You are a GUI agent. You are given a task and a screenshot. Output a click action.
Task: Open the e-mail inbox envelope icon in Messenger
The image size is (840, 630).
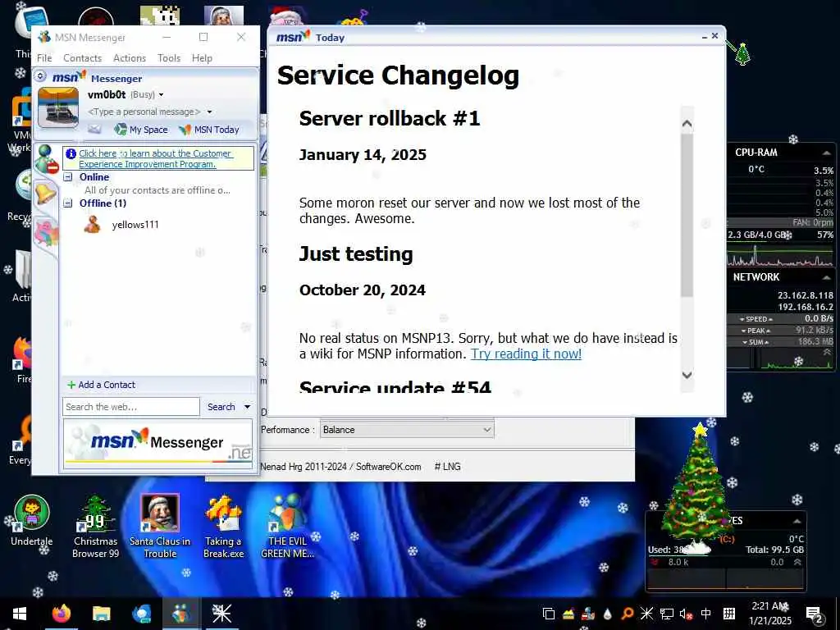94,129
